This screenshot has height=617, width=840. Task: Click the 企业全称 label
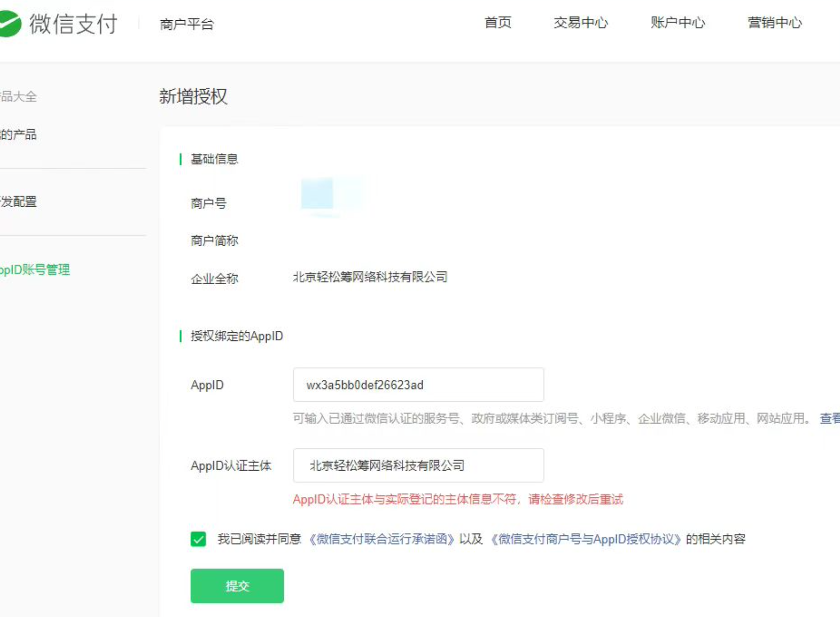click(x=214, y=279)
